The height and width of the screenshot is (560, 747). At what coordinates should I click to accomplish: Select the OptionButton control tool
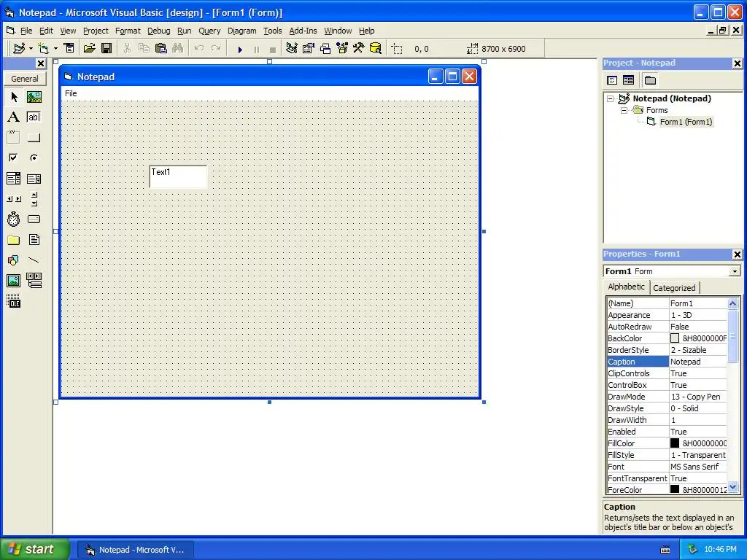point(34,157)
